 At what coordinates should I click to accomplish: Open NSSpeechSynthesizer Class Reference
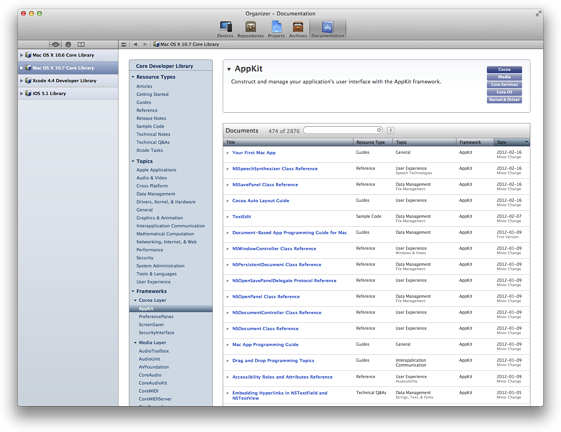coord(275,169)
